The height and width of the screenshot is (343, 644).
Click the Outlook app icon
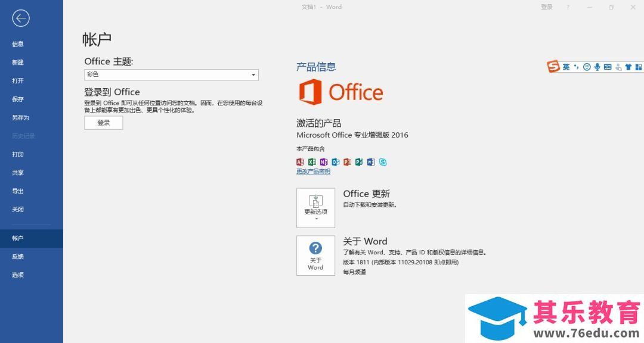coord(336,162)
